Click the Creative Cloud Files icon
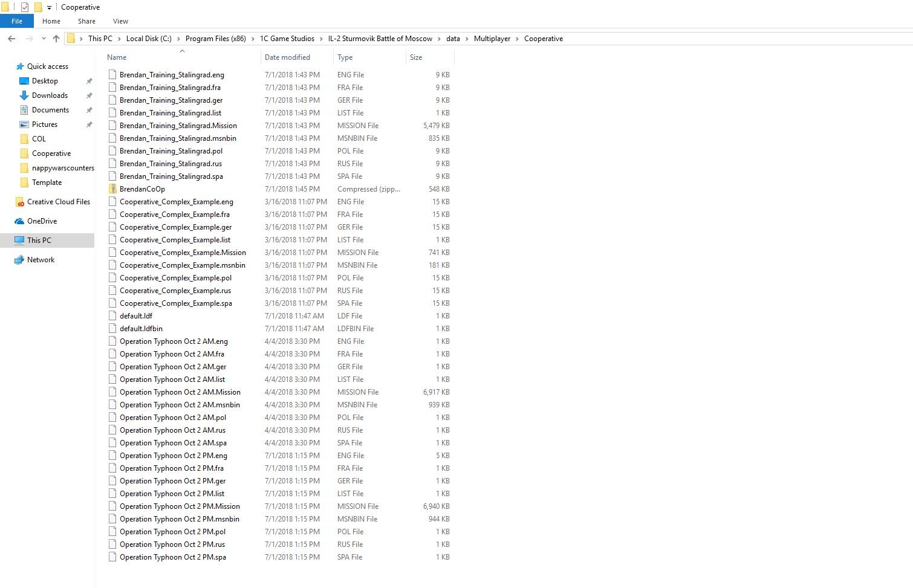Viewport: 913px width, 588px height. tap(19, 202)
